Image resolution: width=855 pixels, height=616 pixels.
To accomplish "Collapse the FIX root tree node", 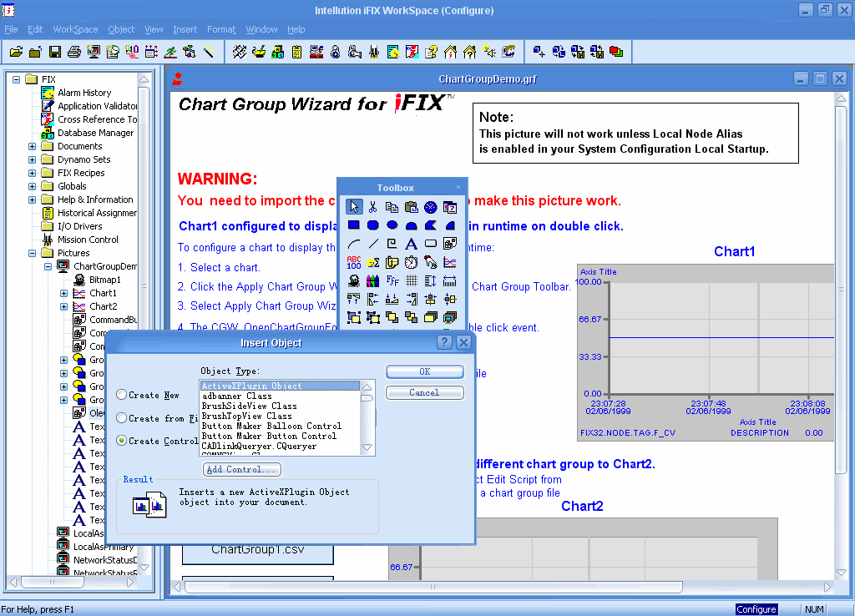I will click(x=17, y=79).
